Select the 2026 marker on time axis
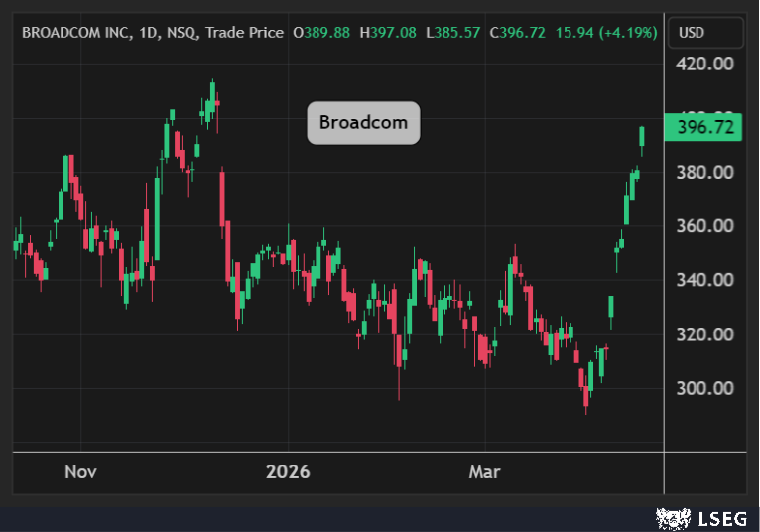Image resolution: width=760 pixels, height=532 pixels. coord(288,471)
